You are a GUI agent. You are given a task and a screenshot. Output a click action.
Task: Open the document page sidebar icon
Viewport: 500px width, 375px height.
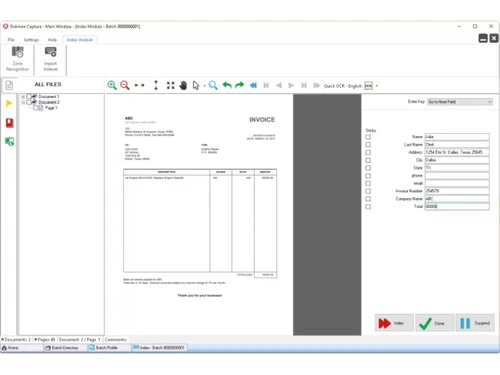(9, 85)
